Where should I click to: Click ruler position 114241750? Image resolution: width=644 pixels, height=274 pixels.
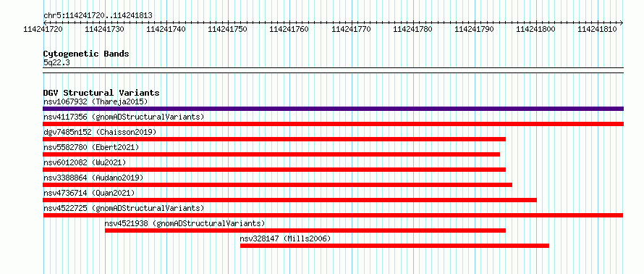point(227,29)
